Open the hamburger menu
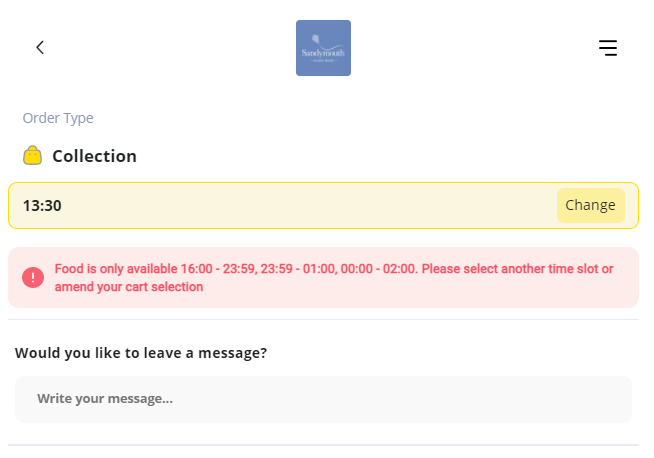654x458 pixels. pos(608,48)
